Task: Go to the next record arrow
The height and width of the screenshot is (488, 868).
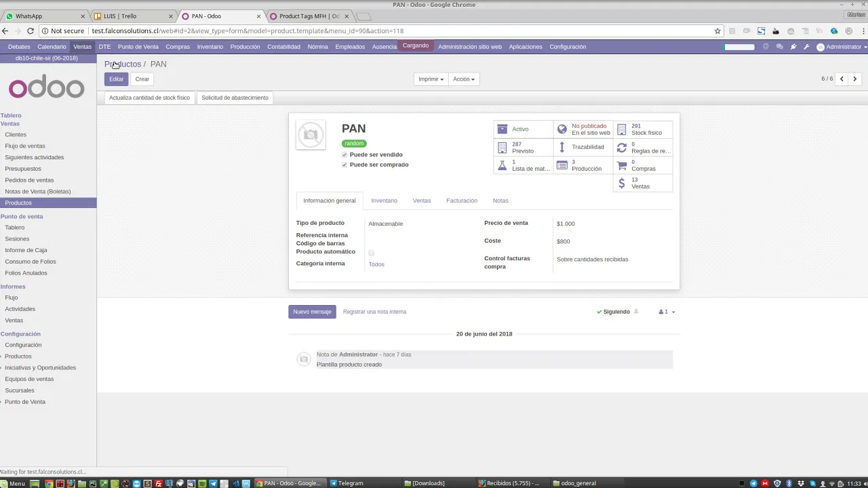Action: [x=854, y=79]
